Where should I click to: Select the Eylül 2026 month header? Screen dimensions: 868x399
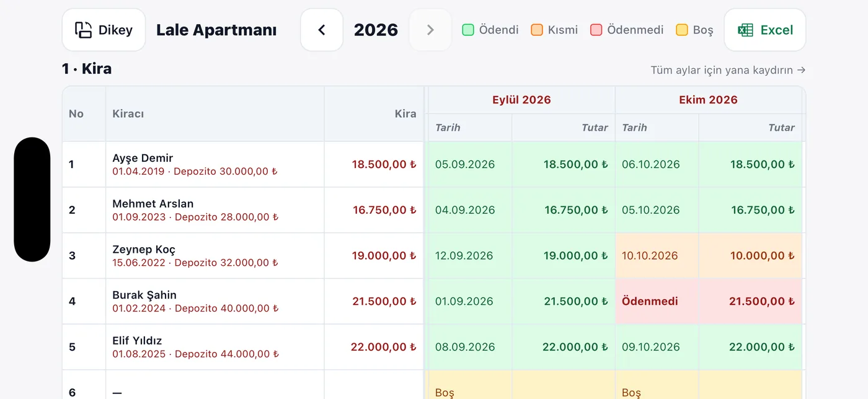[x=521, y=100]
